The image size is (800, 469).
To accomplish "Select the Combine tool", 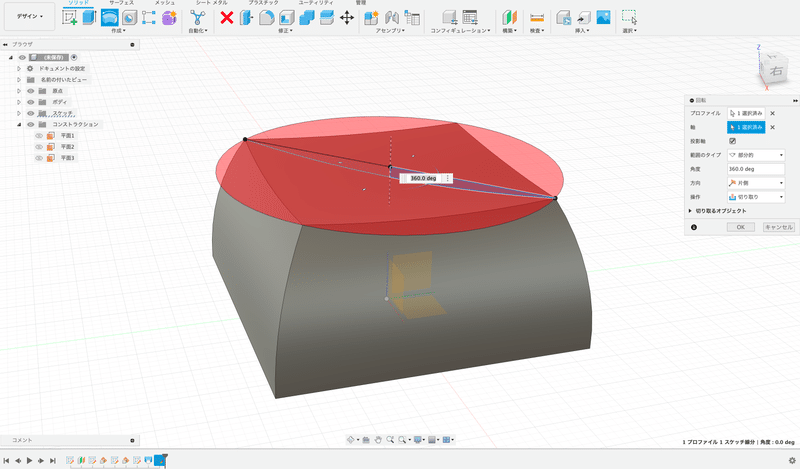I will click(307, 17).
